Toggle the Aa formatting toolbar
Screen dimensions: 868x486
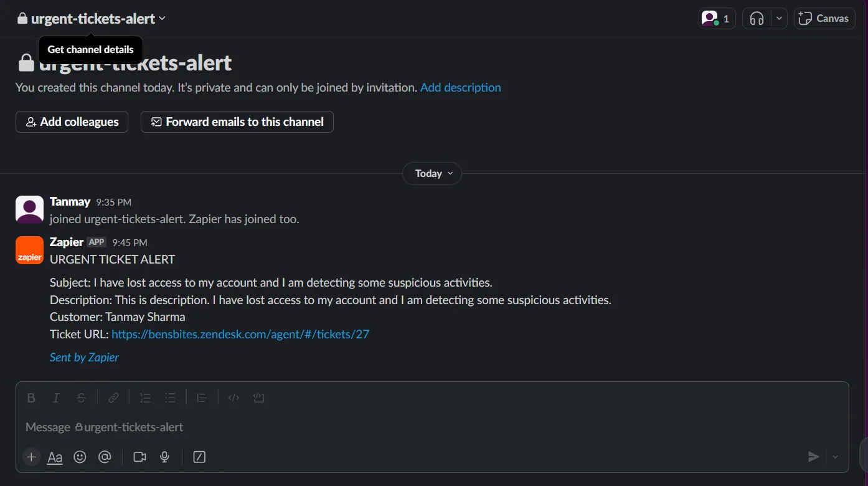pos(55,457)
